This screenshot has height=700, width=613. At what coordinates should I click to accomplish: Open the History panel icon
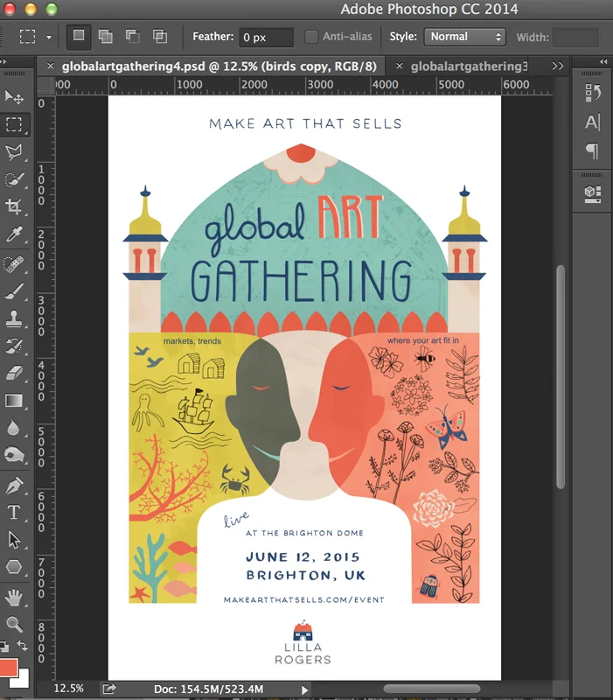tap(593, 93)
